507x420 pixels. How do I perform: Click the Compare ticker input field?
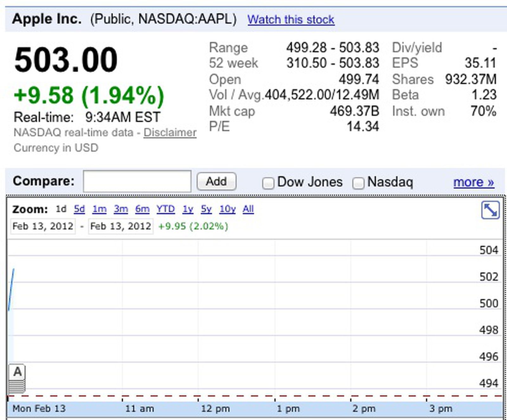coord(137,181)
